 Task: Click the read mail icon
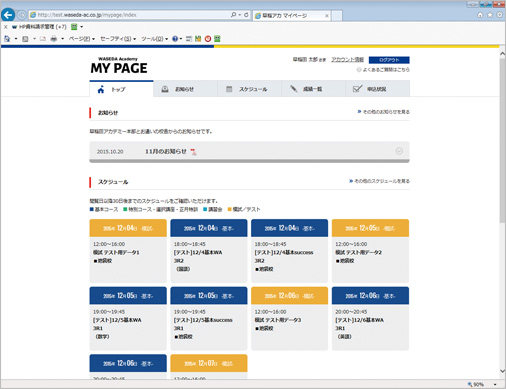tap(43, 39)
